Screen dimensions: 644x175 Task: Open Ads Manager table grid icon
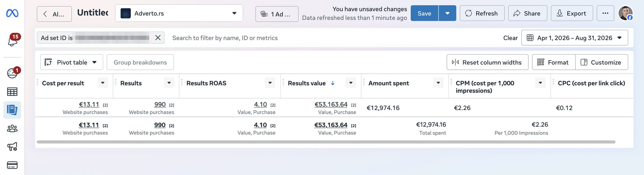[x=12, y=92]
